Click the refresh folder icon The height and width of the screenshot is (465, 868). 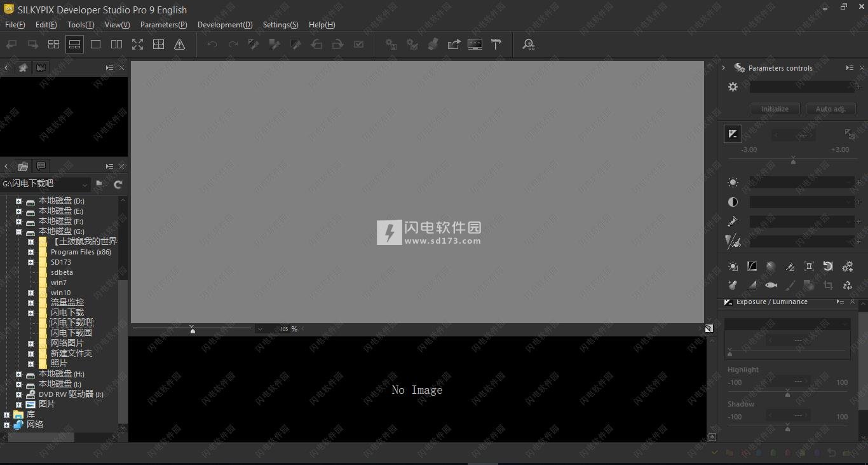tap(118, 184)
